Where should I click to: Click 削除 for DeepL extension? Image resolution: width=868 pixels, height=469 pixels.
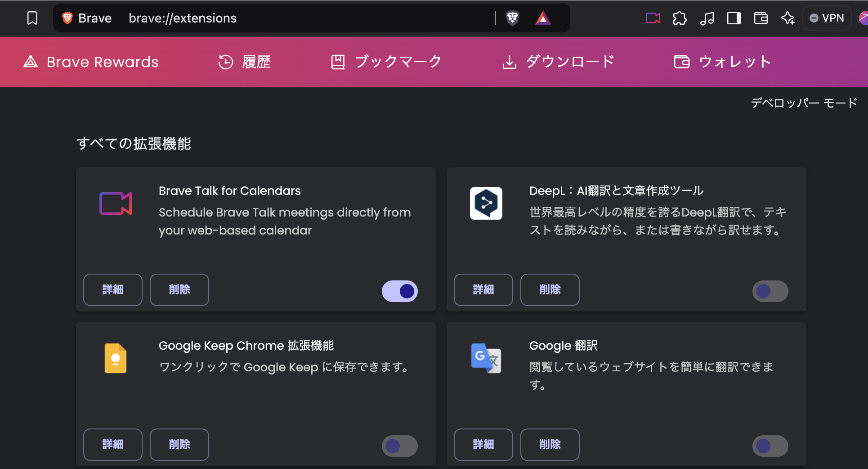click(x=550, y=290)
